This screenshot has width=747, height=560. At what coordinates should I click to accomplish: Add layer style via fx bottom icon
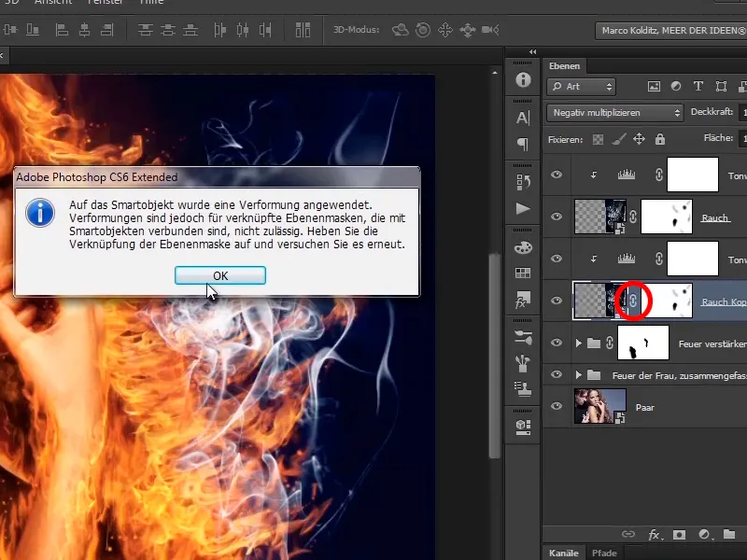coord(655,534)
